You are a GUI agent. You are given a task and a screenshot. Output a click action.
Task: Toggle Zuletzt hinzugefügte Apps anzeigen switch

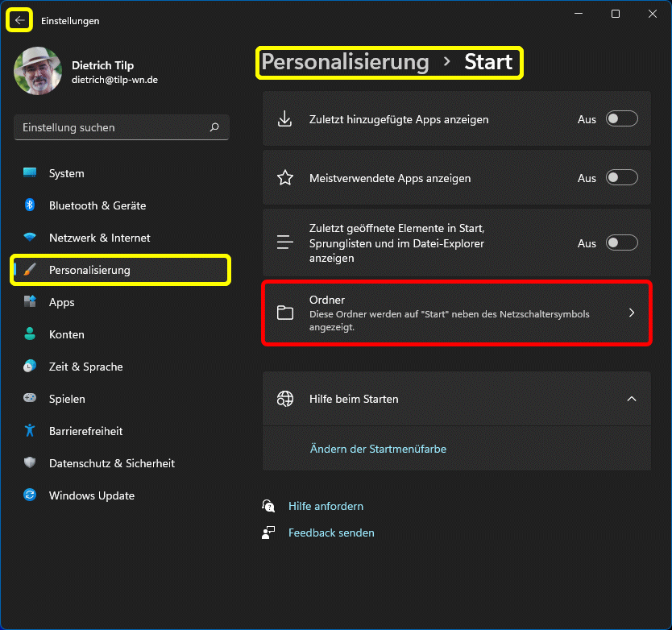tap(621, 119)
